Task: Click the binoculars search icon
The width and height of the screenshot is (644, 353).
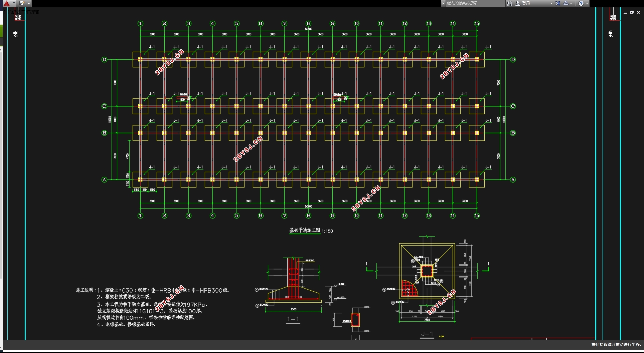Action: point(509,3)
